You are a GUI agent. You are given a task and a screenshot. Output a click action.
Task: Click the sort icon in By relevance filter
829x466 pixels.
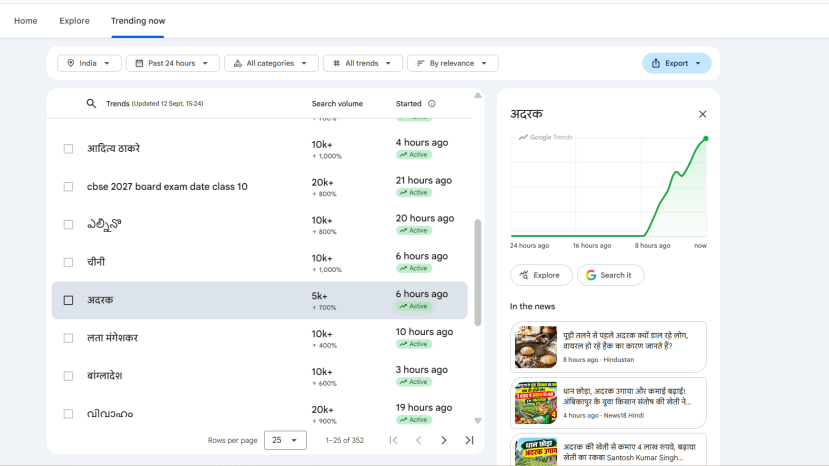pos(420,63)
